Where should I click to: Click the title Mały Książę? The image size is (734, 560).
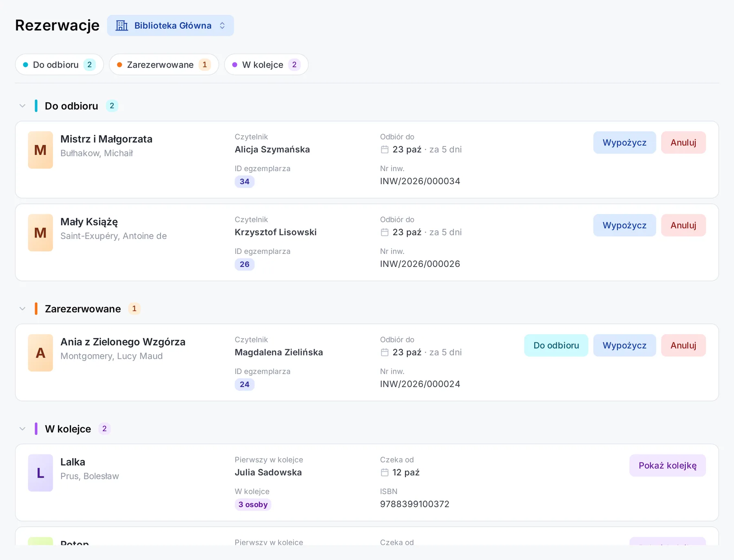[x=89, y=222]
